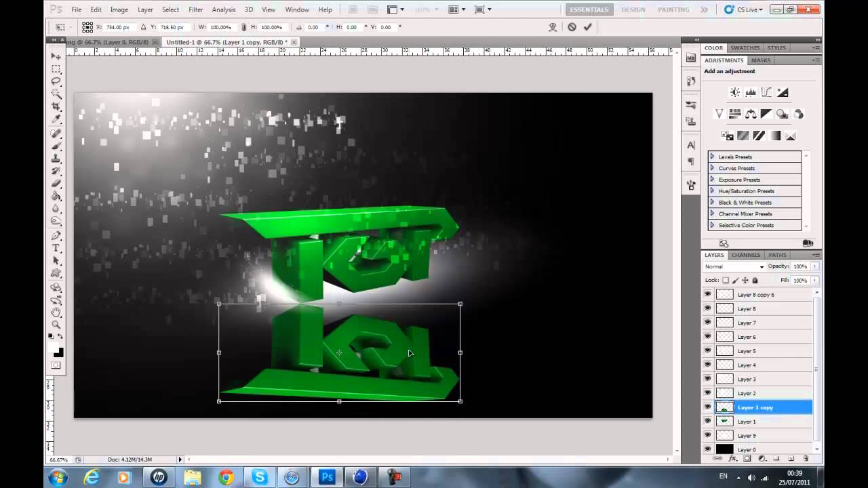Switch to the Paths tab

[777, 255]
